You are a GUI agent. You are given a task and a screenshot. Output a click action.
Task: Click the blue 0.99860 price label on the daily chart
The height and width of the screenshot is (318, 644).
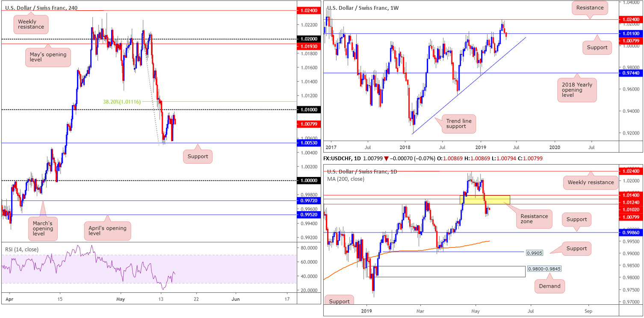tap(632, 233)
